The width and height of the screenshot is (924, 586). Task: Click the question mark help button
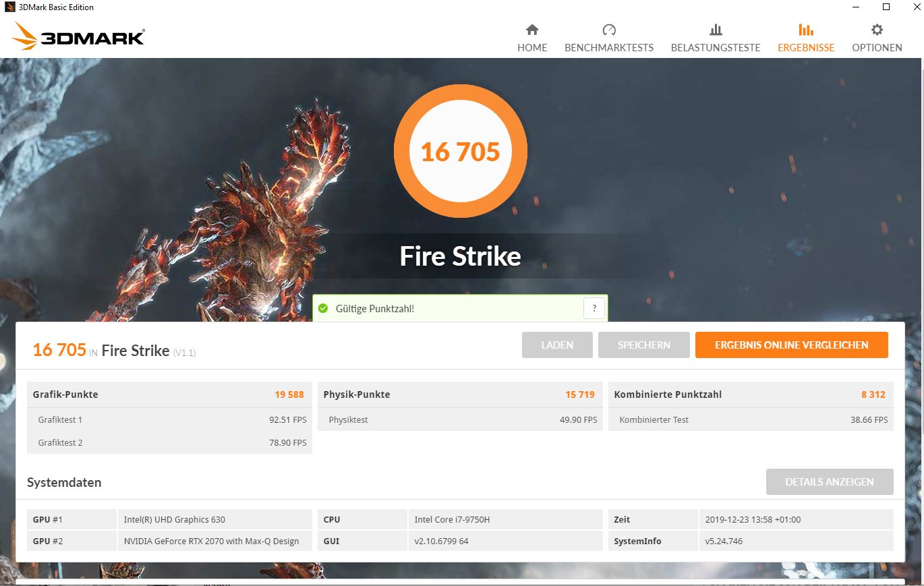(x=594, y=308)
